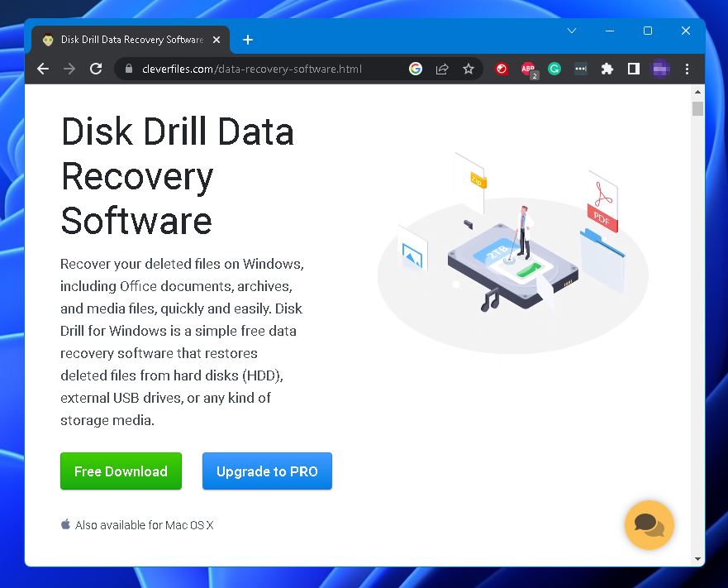Viewport: 728px width, 588px height.
Task: Expand the tab search dropdown arrow
Action: (572, 31)
